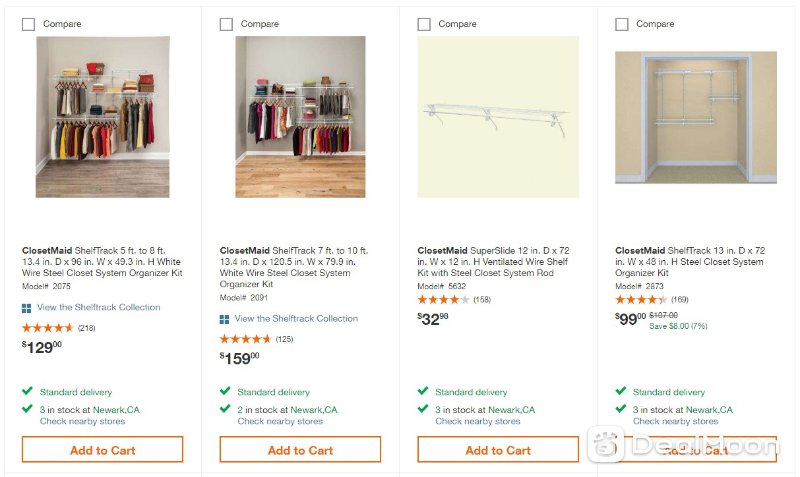Add the $159 ShelfTrack kit to cart
This screenshot has width=800, height=477.
tap(300, 449)
